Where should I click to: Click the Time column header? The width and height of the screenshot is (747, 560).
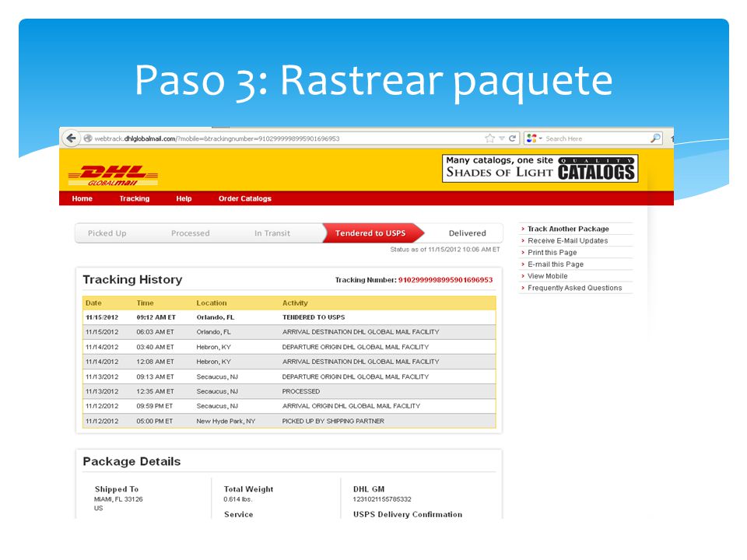point(145,303)
